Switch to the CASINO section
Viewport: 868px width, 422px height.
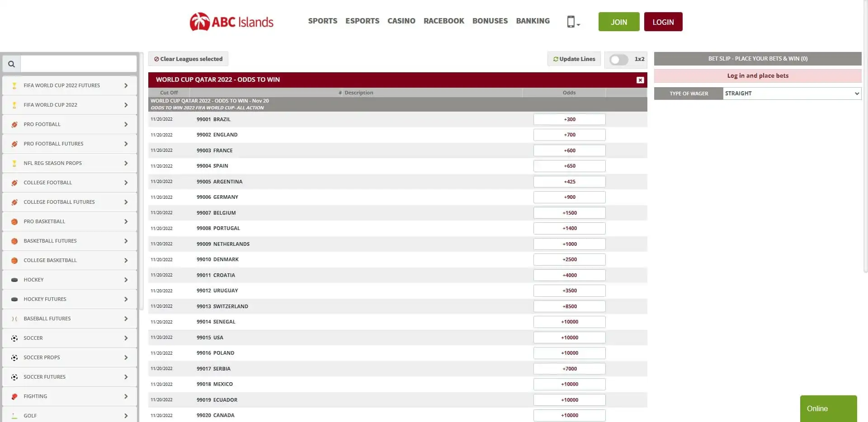pos(401,21)
